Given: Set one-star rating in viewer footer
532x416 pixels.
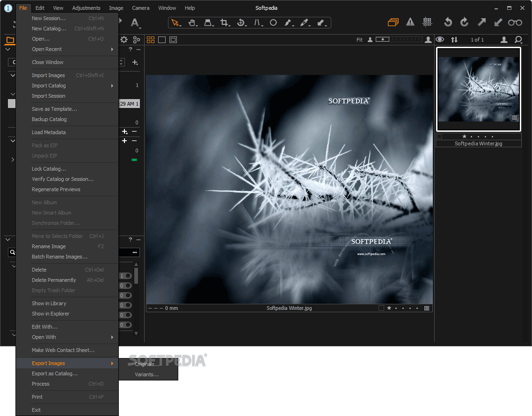Looking at the screenshot, I should pyautogui.click(x=389, y=308).
